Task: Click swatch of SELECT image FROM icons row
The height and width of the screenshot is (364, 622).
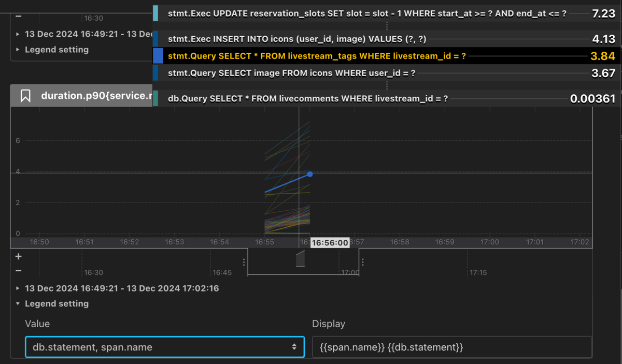Action: coord(155,73)
